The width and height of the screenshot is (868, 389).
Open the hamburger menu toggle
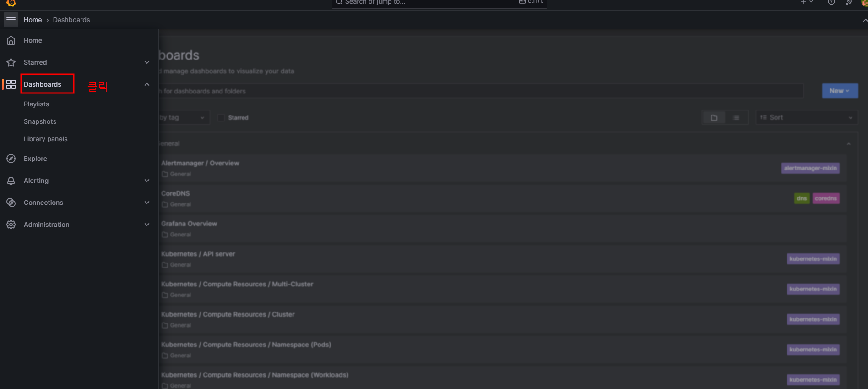(11, 20)
